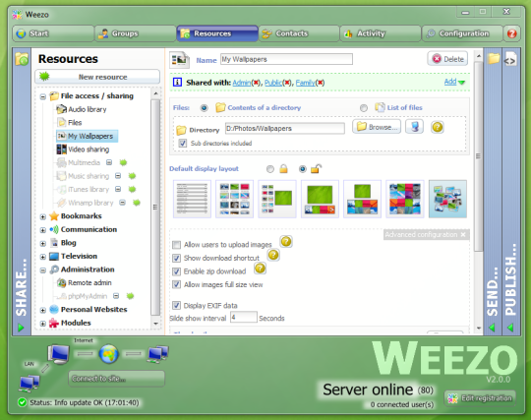Click the resource type image icon beside Name
This screenshot has width=531, height=420.
click(179, 60)
